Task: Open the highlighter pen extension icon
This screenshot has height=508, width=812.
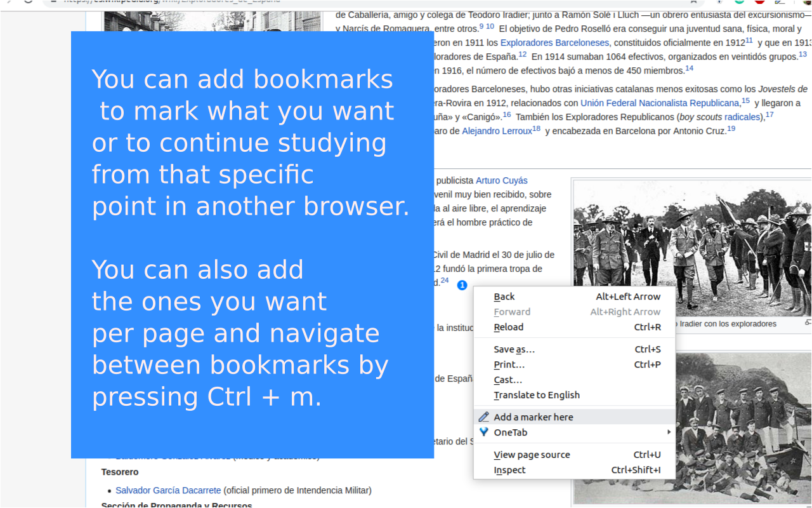Action: 780,3
